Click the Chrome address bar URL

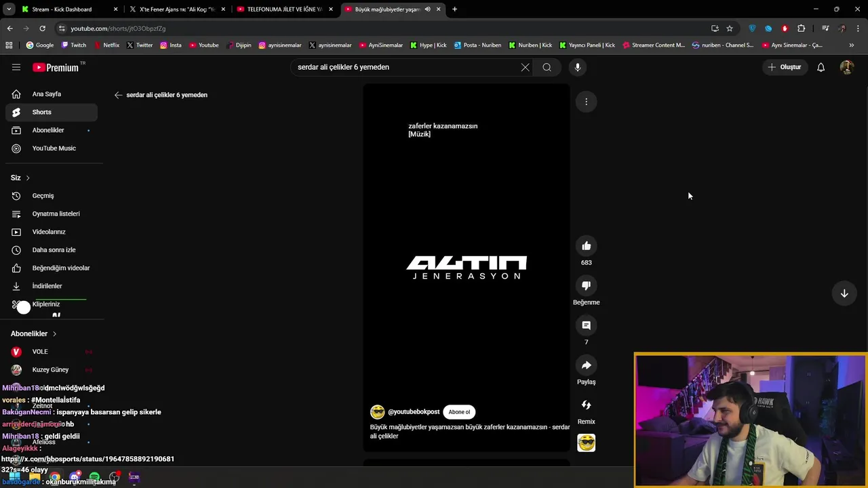click(118, 28)
